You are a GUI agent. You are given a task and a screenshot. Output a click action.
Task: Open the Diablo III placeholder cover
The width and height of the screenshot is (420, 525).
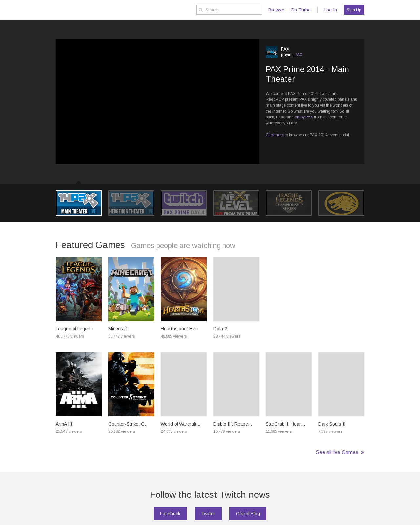click(x=236, y=384)
